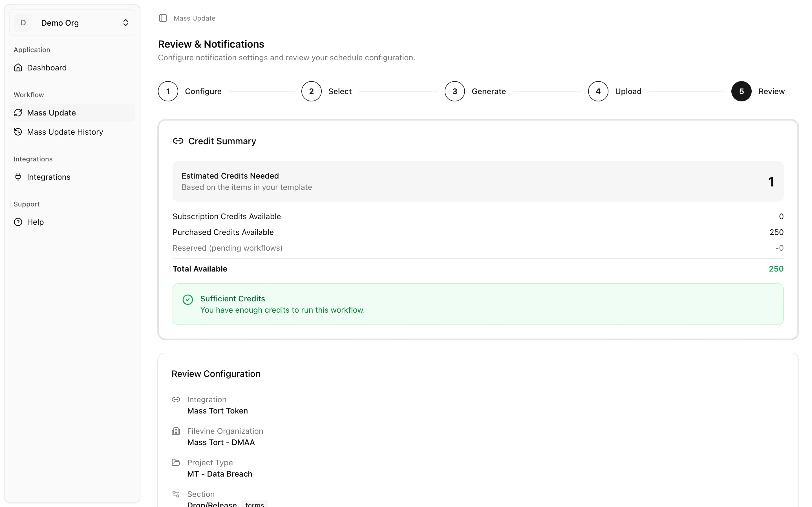
Task: Select the Mass Update refresh icon in sidebar
Action: [x=18, y=113]
